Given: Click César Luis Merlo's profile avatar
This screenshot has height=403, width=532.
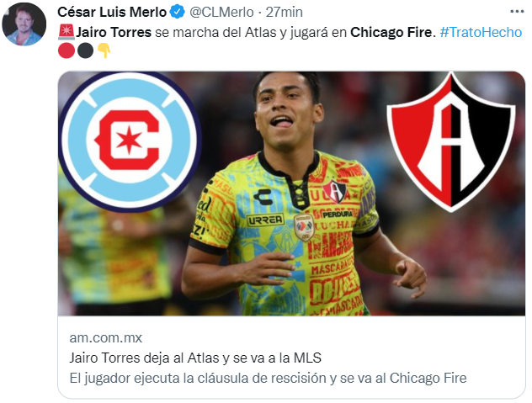Looking at the screenshot, I should (24, 24).
